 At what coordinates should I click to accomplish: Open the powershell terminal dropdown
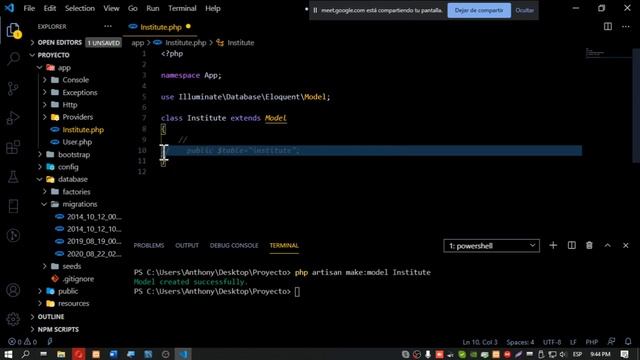point(491,246)
